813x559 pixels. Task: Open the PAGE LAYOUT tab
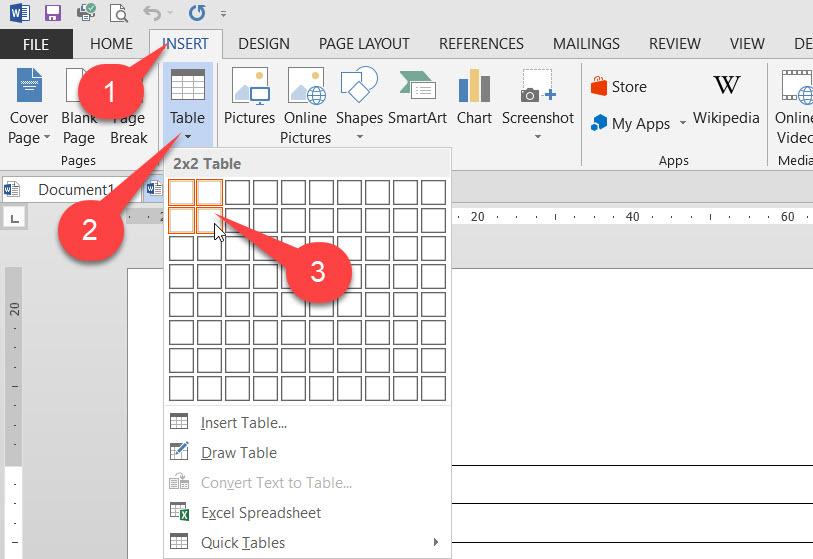pyautogui.click(x=364, y=44)
